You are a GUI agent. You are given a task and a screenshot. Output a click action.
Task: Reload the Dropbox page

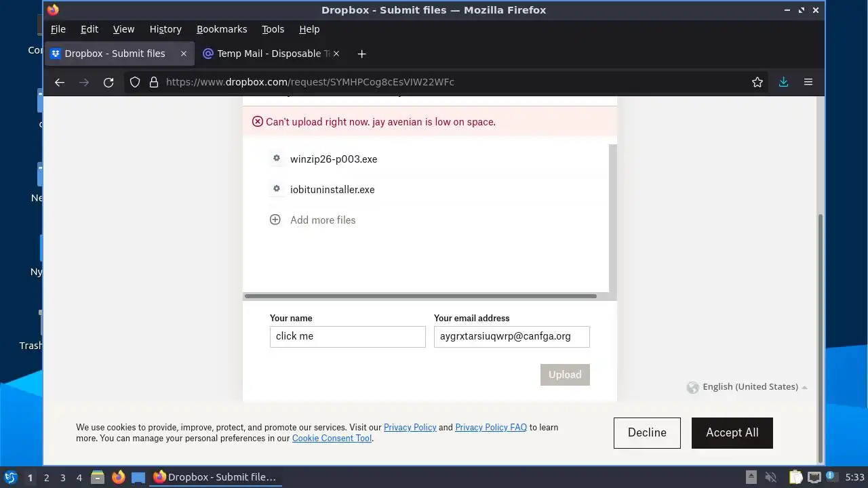pyautogui.click(x=108, y=82)
